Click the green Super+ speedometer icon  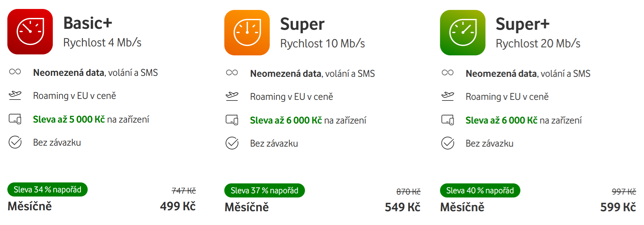click(463, 33)
